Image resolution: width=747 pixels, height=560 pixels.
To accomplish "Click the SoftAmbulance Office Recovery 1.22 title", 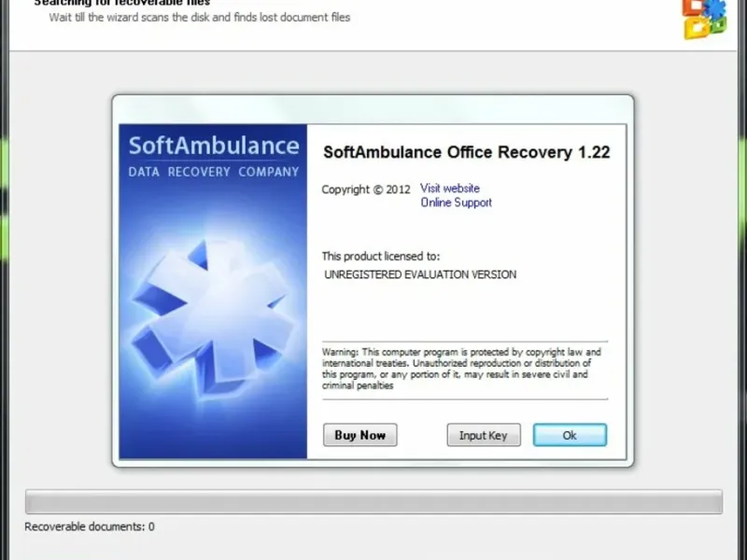I will 466,152.
